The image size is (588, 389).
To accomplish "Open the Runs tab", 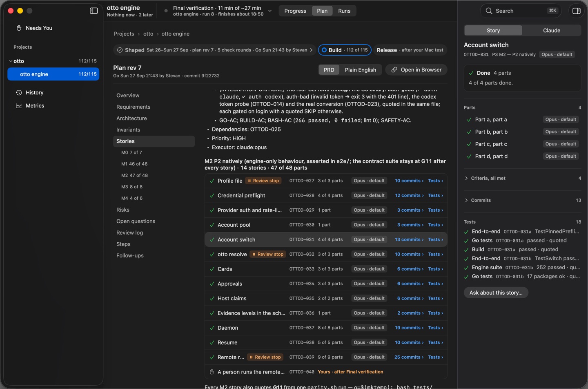I will [x=344, y=11].
